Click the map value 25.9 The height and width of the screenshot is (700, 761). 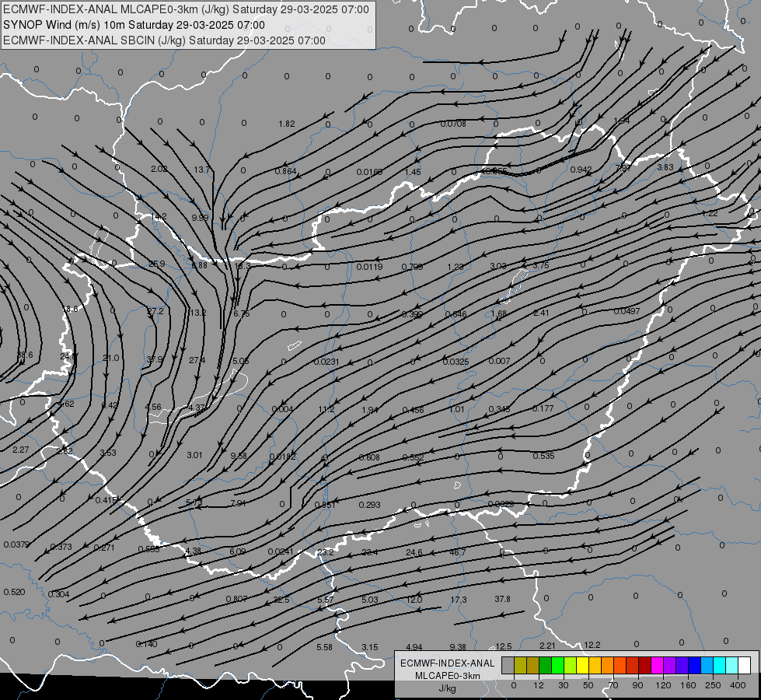tap(157, 264)
